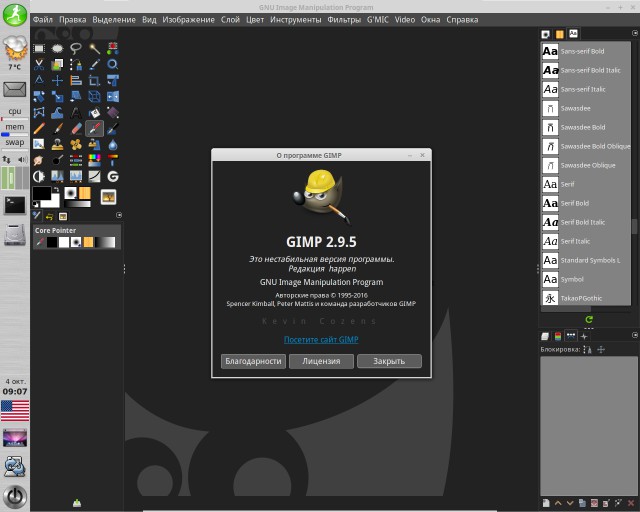640x512 pixels.
Task: Click the orange pattern swatch in toolbox
Action: (x=85, y=193)
